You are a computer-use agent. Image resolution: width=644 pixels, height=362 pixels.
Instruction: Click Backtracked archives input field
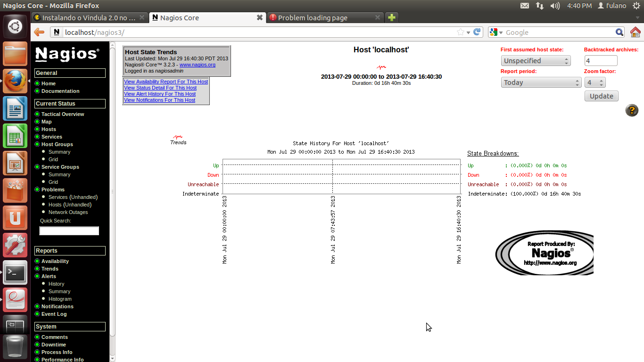pyautogui.click(x=601, y=61)
